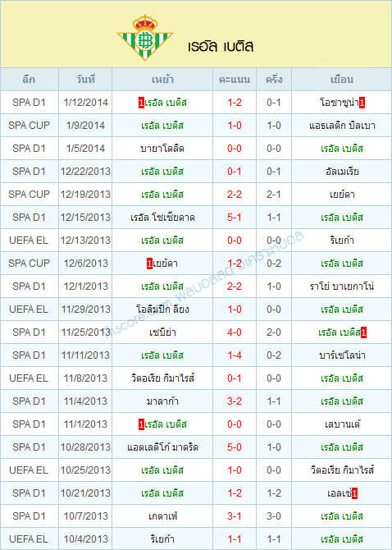Select the date cell 10/4/2013
Viewport: 392px width, 550px height.
coord(85,539)
